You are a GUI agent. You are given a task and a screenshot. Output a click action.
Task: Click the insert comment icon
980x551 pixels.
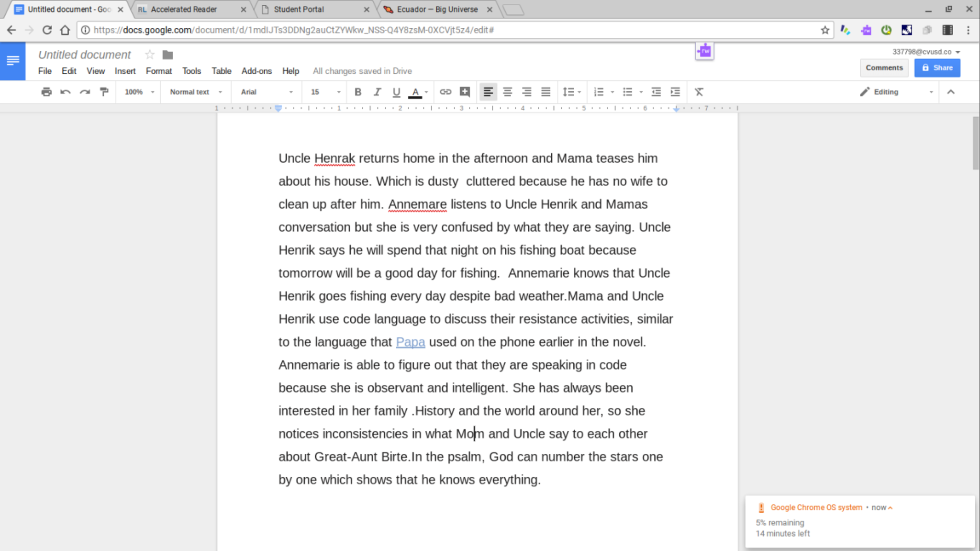click(465, 92)
